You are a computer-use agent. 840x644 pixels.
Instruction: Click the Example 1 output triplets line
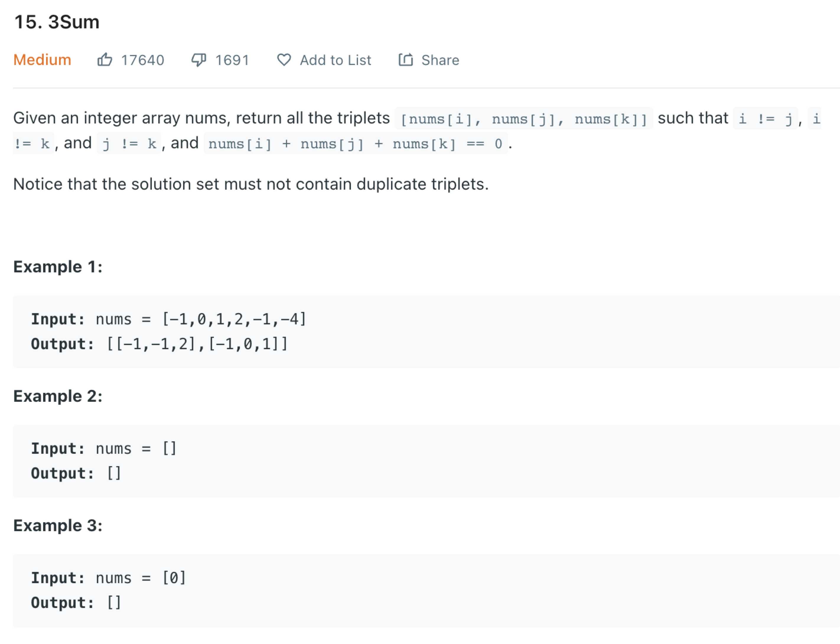[159, 344]
